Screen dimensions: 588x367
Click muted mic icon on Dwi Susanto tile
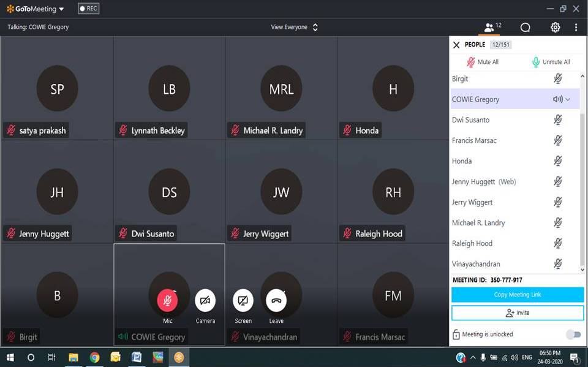click(x=123, y=233)
